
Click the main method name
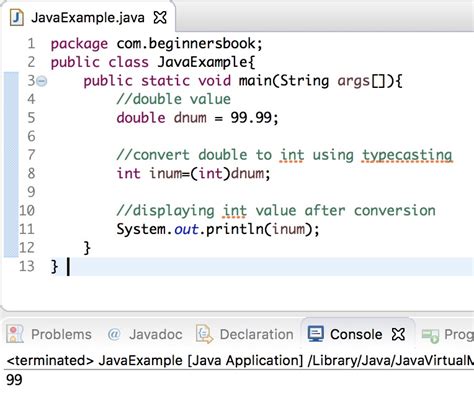[x=255, y=81]
